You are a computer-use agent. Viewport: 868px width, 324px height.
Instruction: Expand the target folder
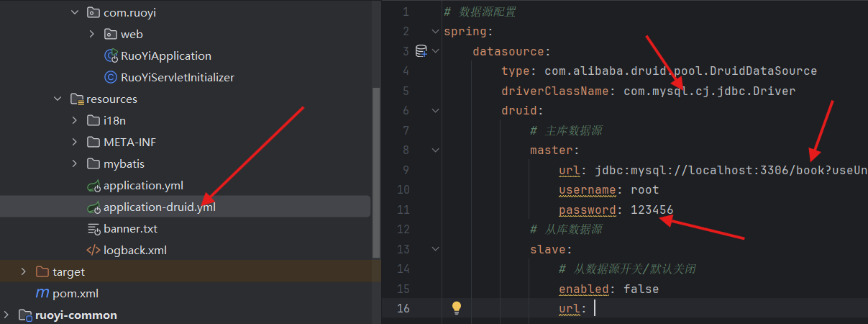[23, 271]
